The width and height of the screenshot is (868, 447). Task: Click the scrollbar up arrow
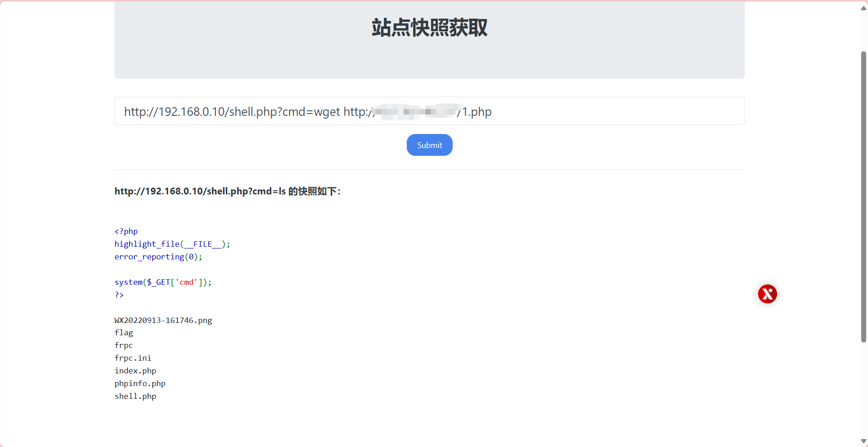[863, 8]
